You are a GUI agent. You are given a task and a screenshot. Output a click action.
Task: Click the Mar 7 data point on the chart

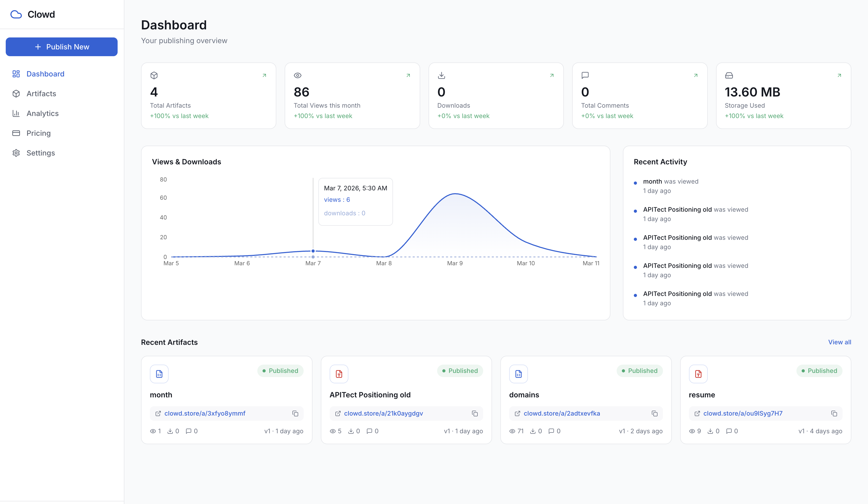pos(313,251)
